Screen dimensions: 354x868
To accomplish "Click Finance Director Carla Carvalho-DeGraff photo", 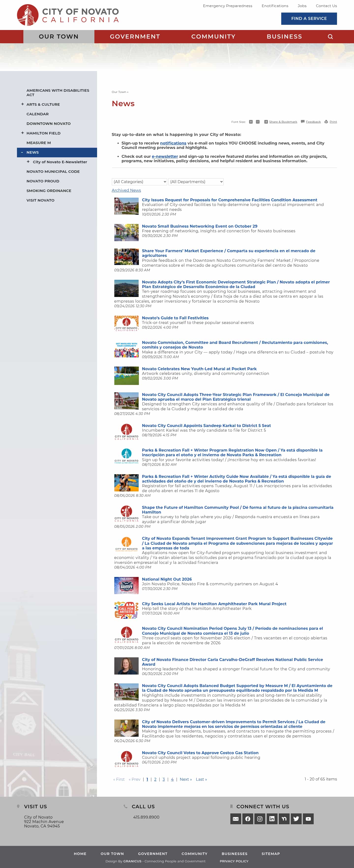I will (x=126, y=666).
